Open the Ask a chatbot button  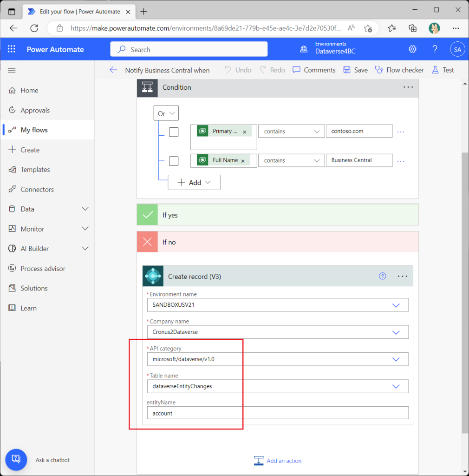[x=16, y=460]
